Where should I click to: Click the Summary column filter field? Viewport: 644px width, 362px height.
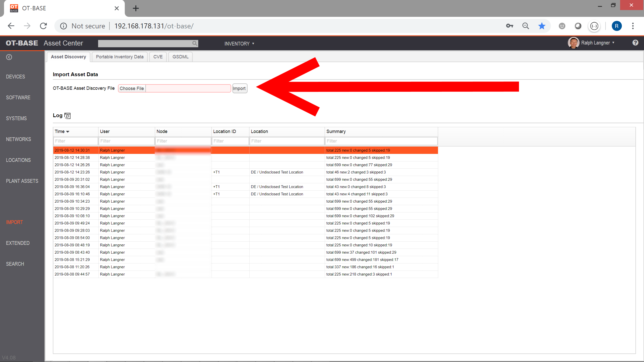pyautogui.click(x=381, y=141)
